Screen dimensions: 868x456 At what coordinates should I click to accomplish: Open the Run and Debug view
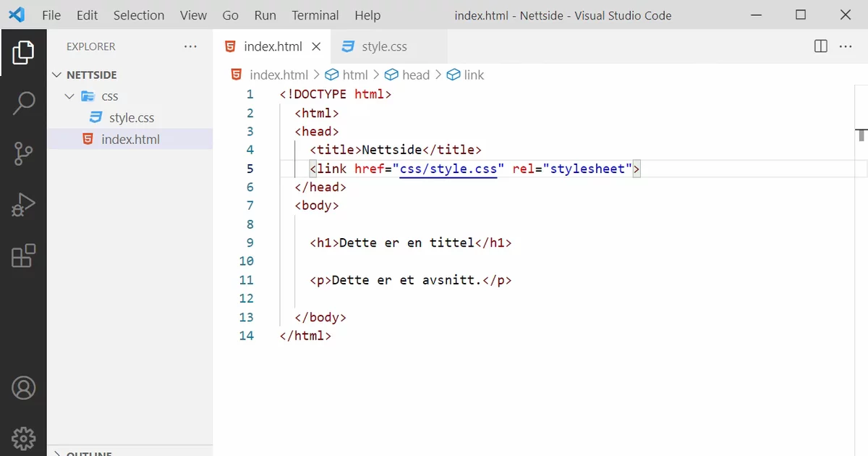pos(23,205)
